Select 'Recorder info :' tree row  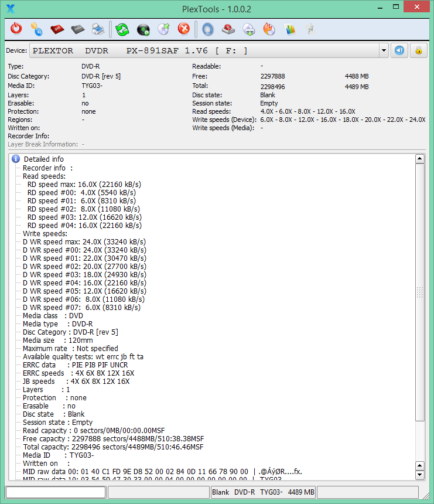click(x=47, y=168)
